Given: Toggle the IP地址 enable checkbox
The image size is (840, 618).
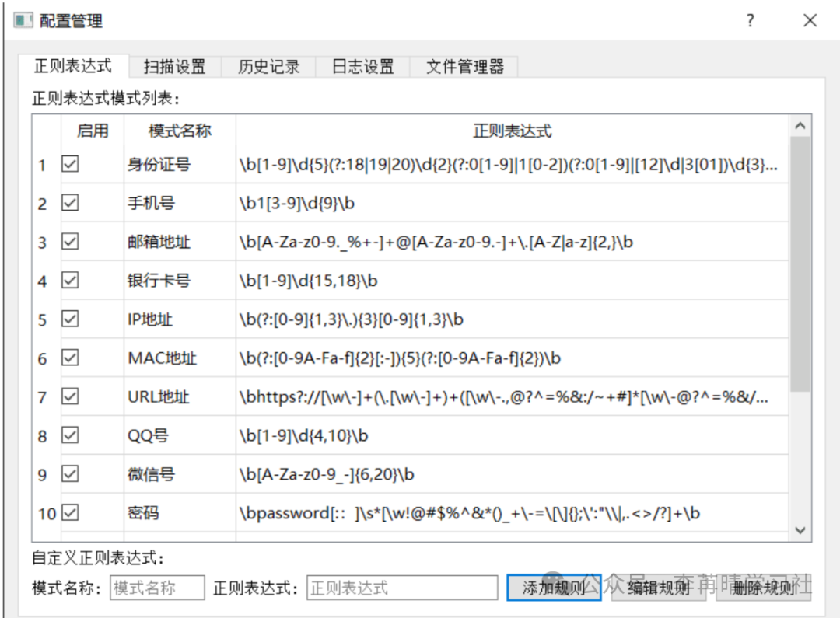Looking at the screenshot, I should pyautogui.click(x=70, y=319).
